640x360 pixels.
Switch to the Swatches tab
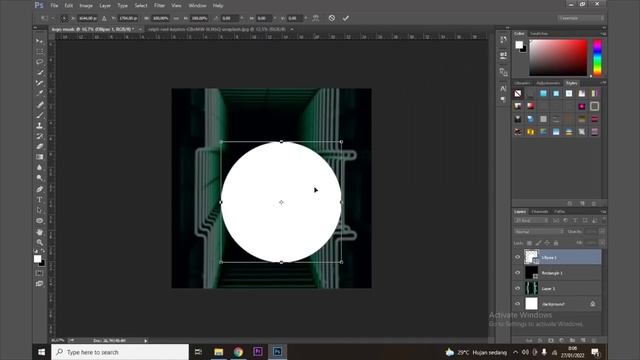coord(539,33)
